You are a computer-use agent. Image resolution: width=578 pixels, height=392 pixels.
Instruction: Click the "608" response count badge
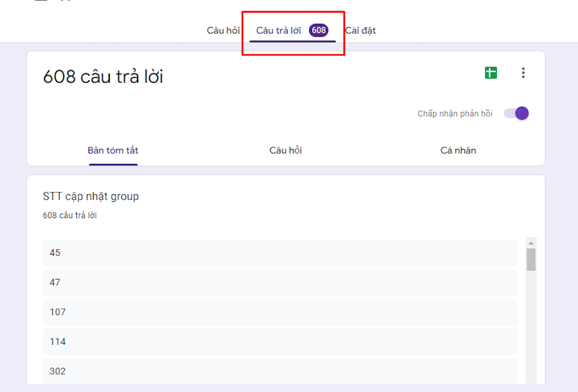coord(318,30)
